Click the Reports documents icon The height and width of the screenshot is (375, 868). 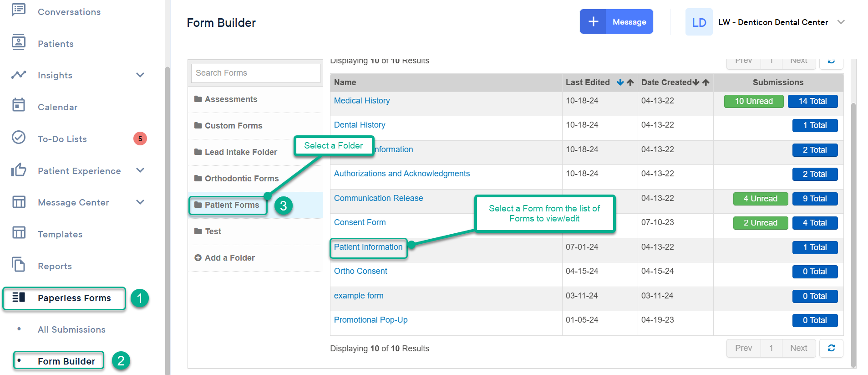[19, 264]
